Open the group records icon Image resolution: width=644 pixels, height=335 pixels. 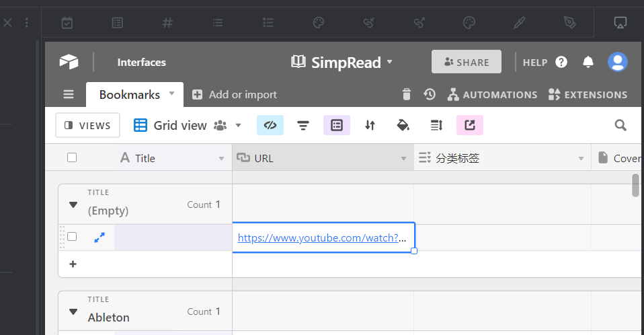point(337,125)
